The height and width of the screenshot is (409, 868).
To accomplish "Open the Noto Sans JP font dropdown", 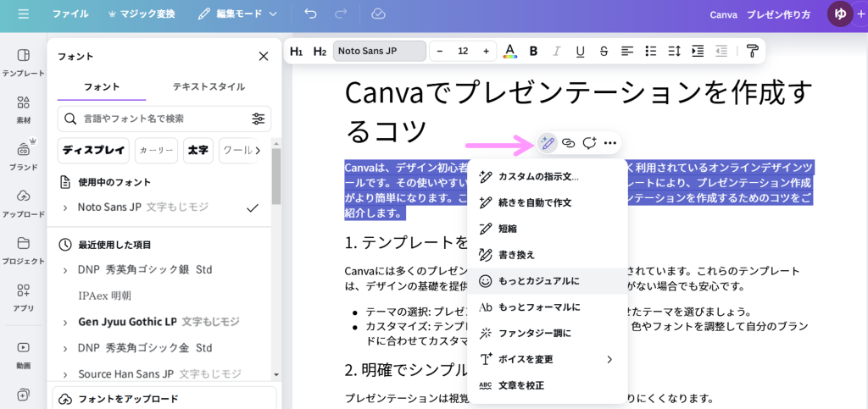I will point(379,51).
